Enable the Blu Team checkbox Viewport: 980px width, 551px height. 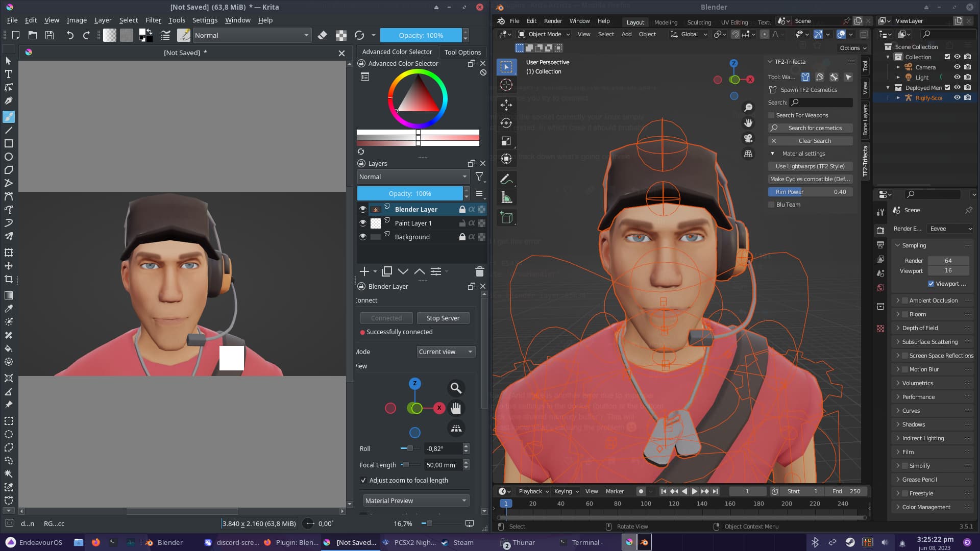771,205
